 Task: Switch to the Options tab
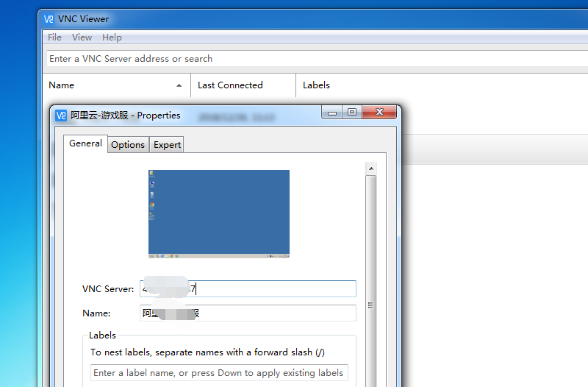click(x=128, y=145)
